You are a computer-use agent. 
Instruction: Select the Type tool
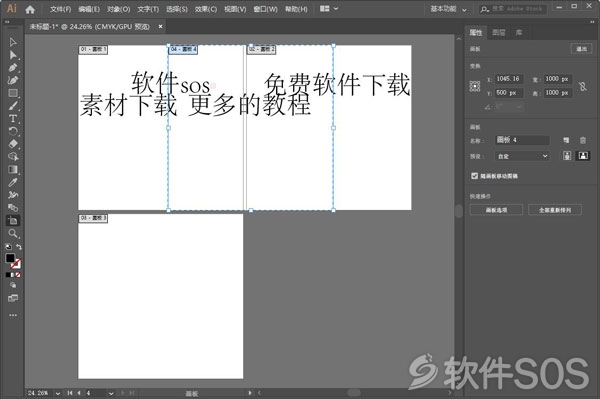(x=13, y=119)
